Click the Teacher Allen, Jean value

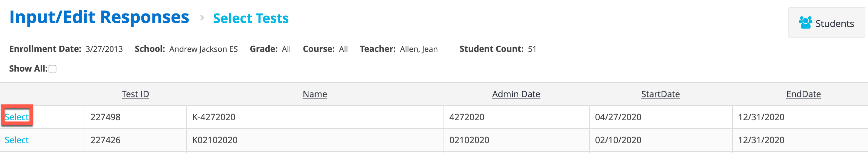pos(419,49)
